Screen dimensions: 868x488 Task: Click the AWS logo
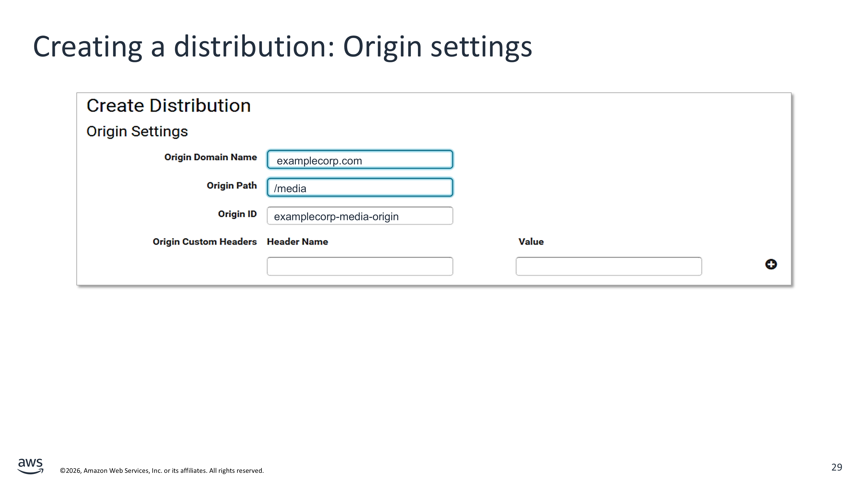pos(30,466)
